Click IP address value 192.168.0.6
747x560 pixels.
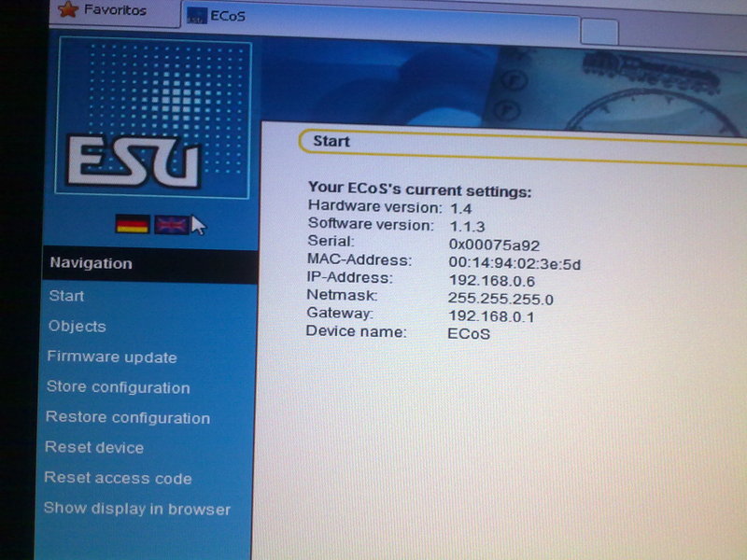[492, 281]
